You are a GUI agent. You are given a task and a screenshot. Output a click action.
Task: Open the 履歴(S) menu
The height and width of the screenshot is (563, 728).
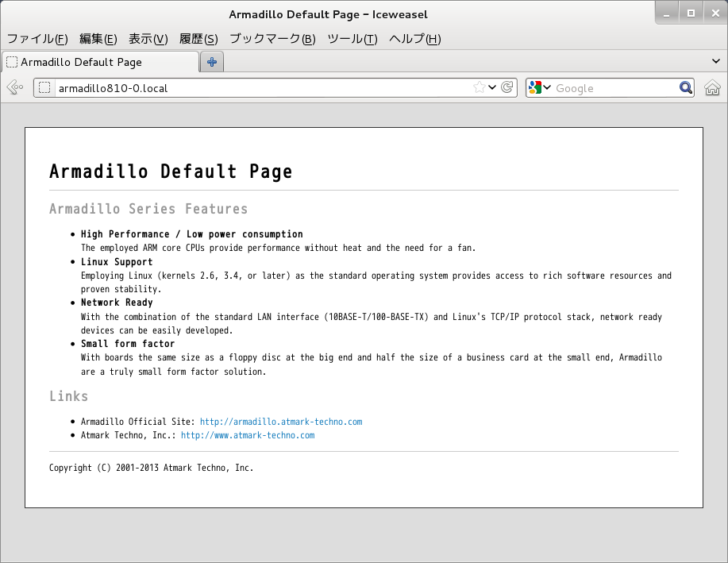pyautogui.click(x=198, y=39)
